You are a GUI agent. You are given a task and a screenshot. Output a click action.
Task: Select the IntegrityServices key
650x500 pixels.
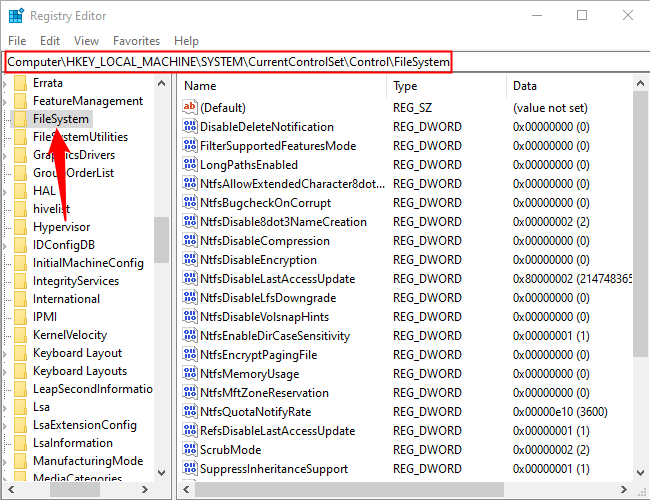pos(75,281)
